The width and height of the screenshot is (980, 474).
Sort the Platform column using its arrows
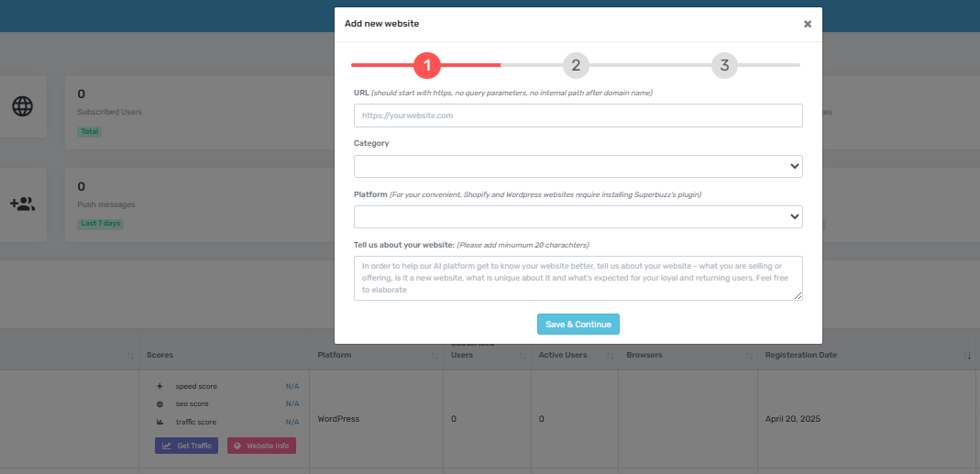[x=434, y=355]
